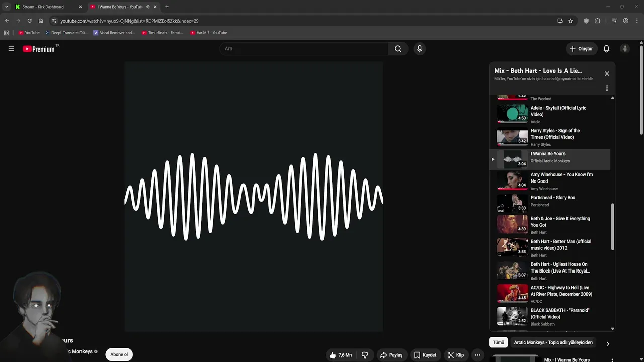Play Portishead - Glory Box

[550, 203]
